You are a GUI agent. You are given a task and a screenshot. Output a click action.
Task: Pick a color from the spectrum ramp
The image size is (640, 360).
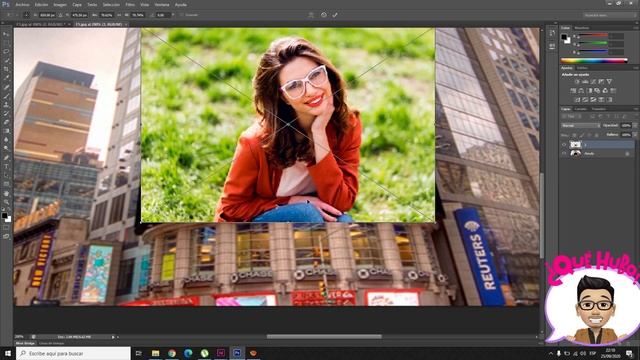[594, 61]
